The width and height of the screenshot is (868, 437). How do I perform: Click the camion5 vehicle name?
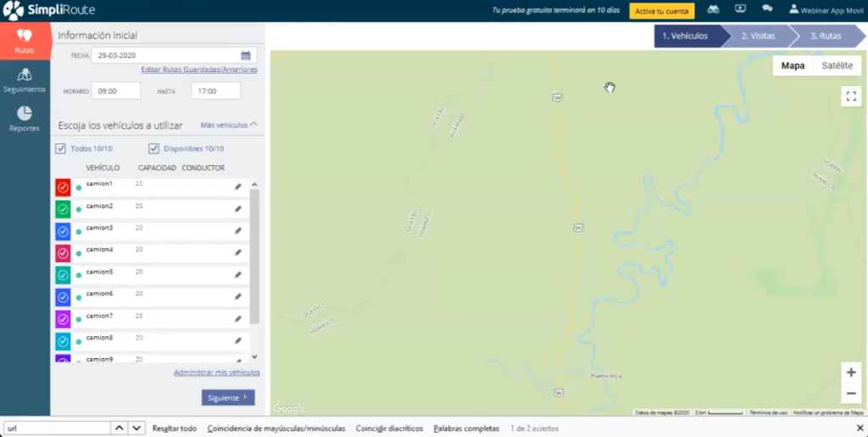(x=100, y=272)
